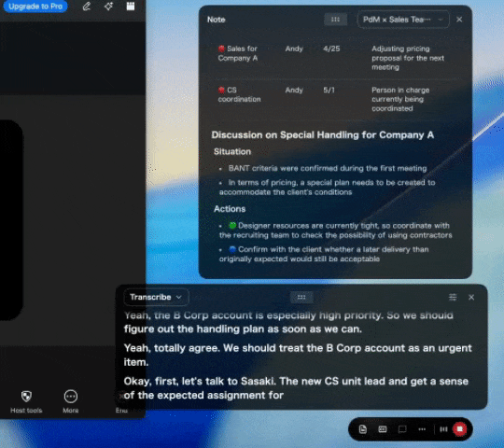This screenshot has height=448, width=504.
Task: Open the AI sparkle icon in Zoom toolbar
Action: [x=108, y=7]
